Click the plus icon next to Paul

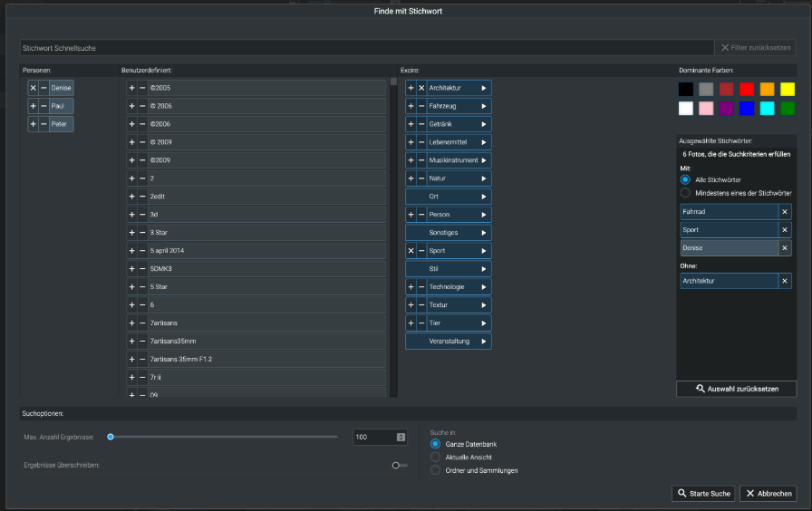click(x=34, y=106)
